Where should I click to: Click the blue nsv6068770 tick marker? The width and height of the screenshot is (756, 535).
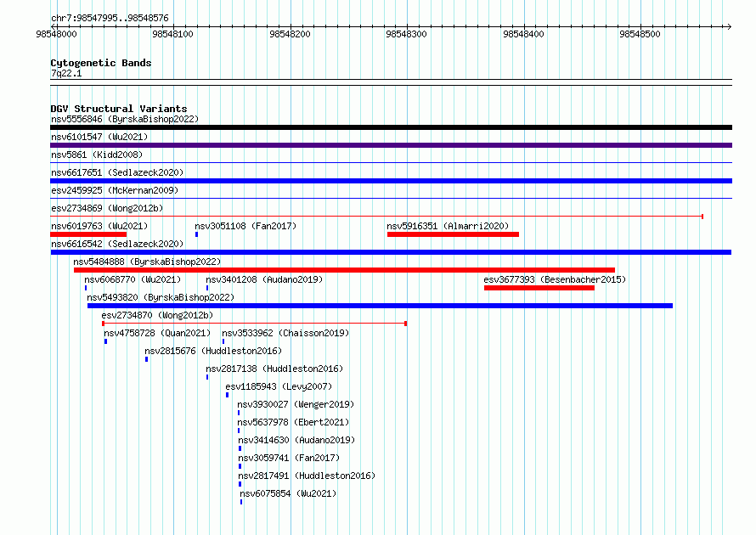[x=86, y=288]
